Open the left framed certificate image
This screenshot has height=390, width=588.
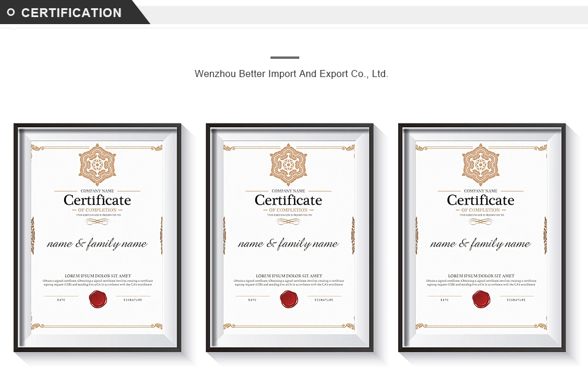(98, 238)
